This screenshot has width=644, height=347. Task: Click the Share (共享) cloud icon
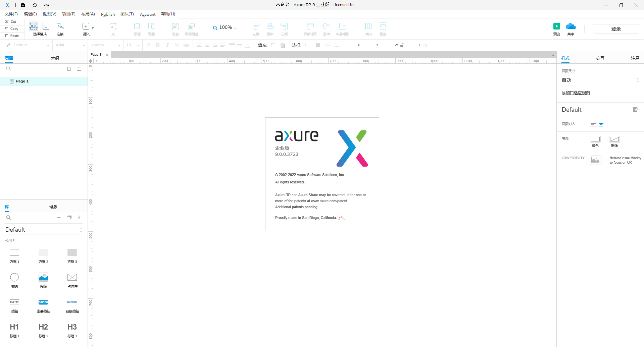click(x=571, y=26)
